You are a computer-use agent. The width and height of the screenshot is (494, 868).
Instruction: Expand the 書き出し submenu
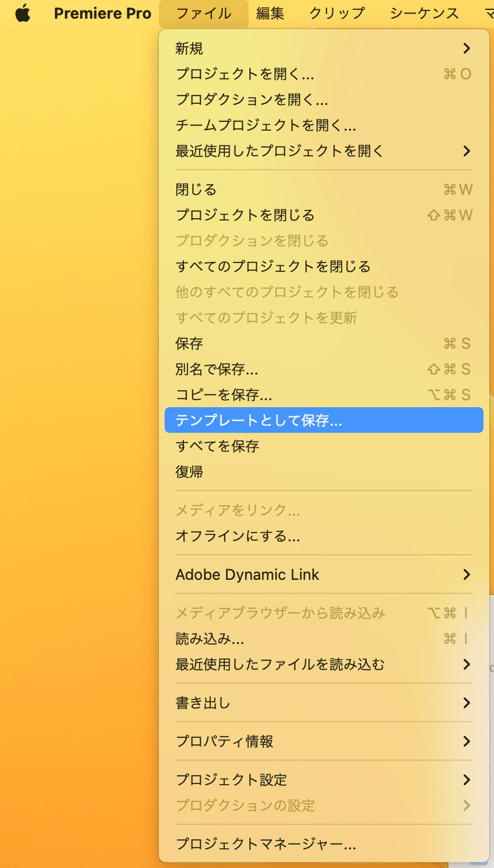324,703
